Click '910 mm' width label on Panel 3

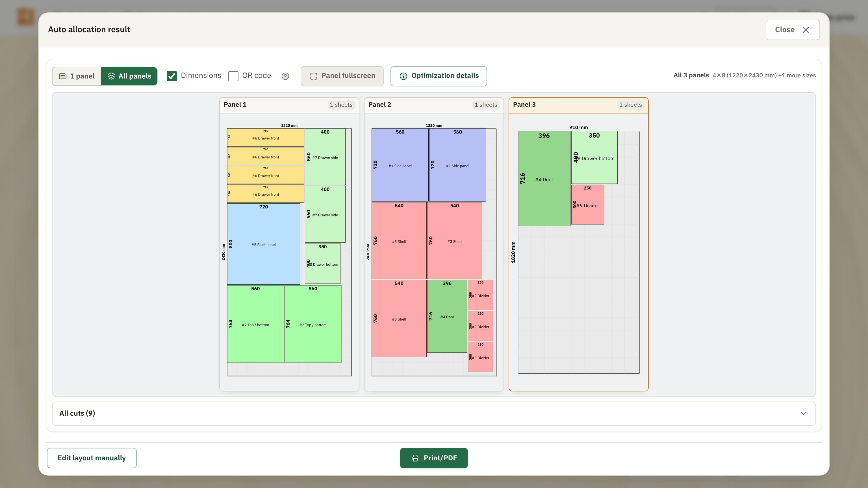coord(578,127)
